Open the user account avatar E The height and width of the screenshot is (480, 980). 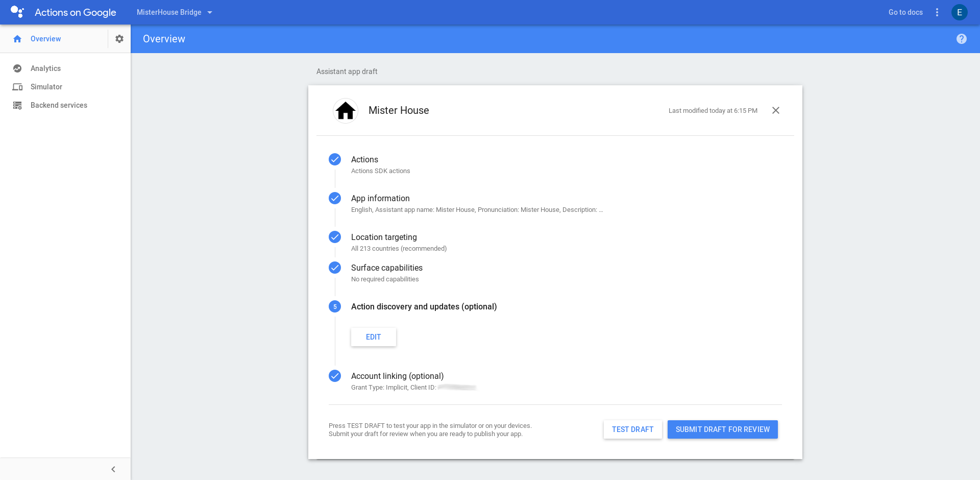pyautogui.click(x=960, y=12)
